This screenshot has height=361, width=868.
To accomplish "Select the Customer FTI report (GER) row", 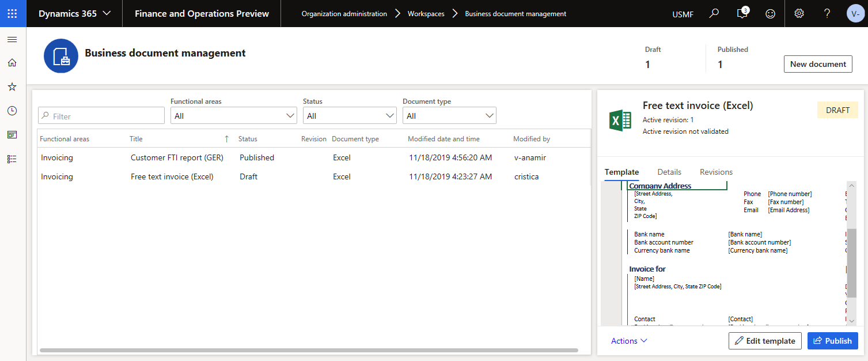I will click(x=314, y=157).
